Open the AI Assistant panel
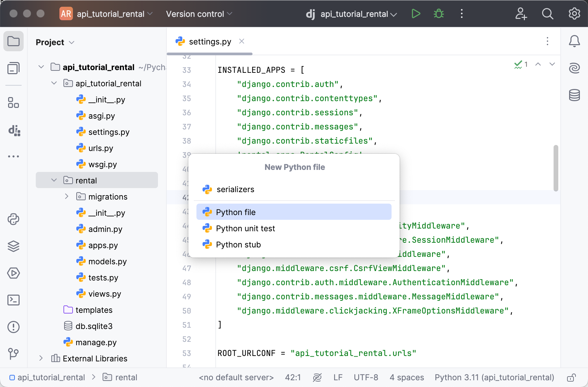Image resolution: width=588 pixels, height=387 pixels. click(575, 68)
